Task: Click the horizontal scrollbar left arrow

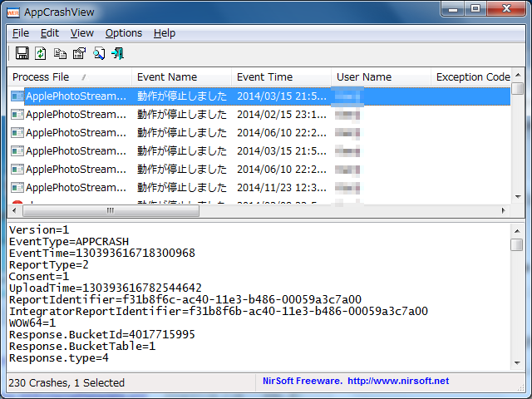Action: [14, 210]
